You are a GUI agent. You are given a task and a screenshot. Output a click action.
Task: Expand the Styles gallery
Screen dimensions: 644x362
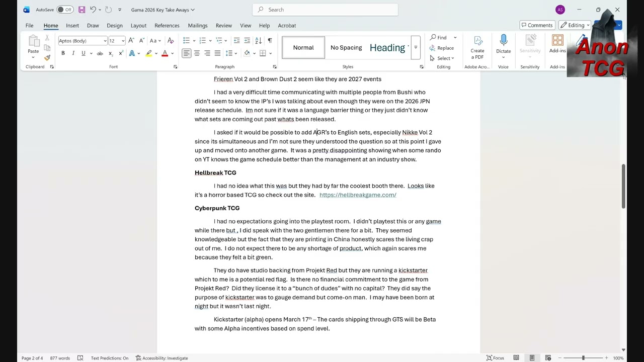(416, 47)
